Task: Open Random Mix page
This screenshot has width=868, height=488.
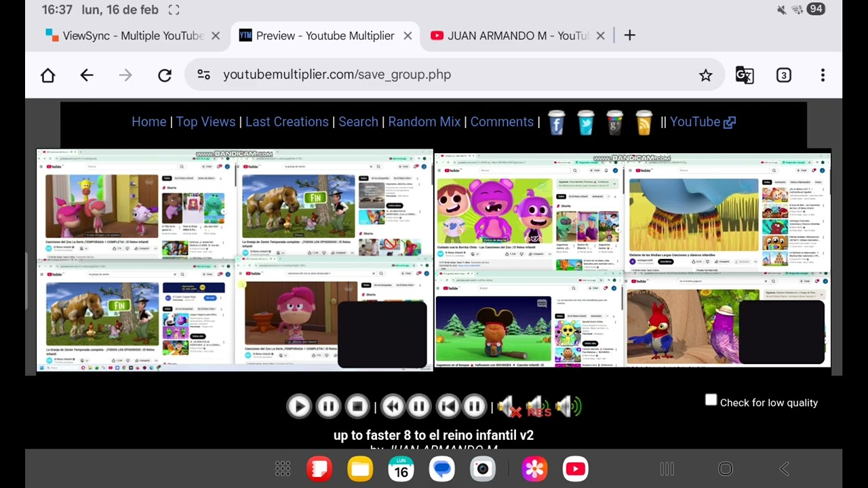Action: tap(425, 122)
